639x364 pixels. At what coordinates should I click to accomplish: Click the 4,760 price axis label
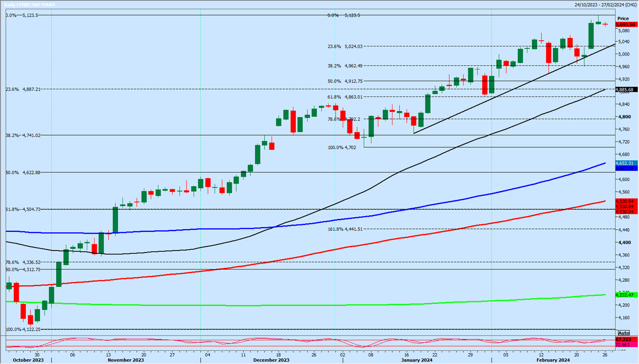(x=623, y=129)
